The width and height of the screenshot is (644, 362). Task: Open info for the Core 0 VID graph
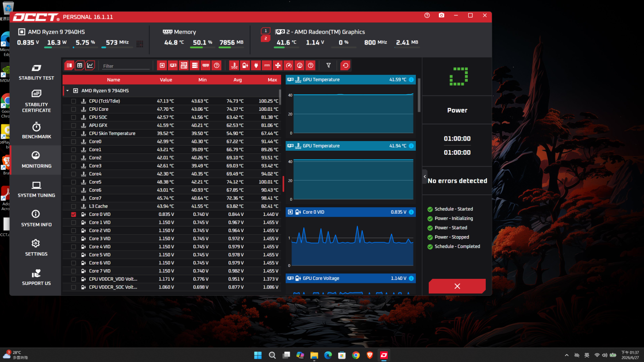pos(411,212)
